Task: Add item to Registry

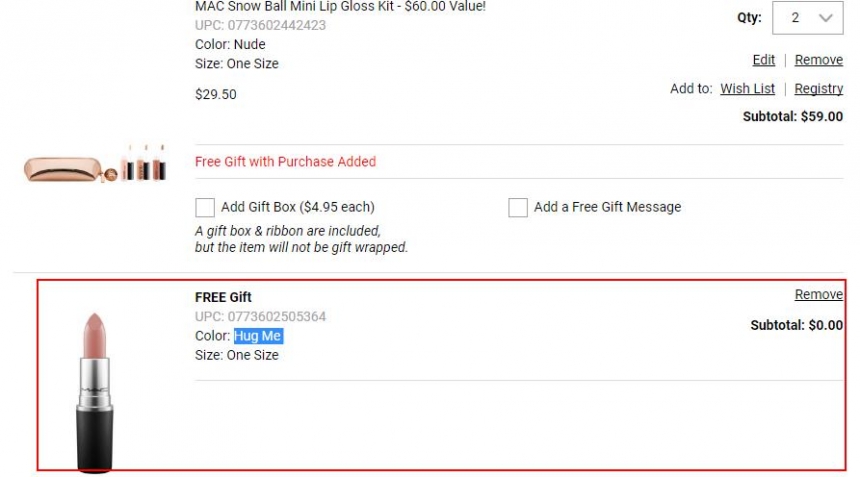Action: (x=818, y=89)
